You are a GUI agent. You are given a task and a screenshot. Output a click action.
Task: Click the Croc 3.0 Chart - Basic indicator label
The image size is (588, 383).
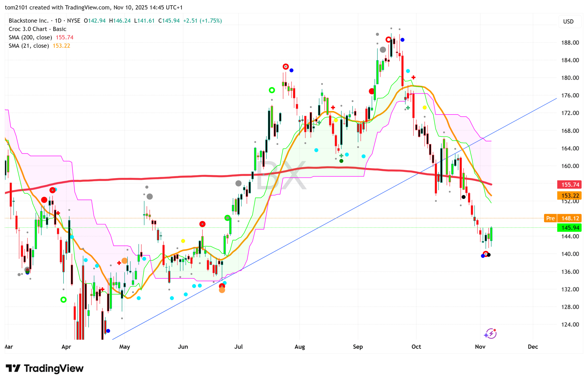tap(37, 29)
